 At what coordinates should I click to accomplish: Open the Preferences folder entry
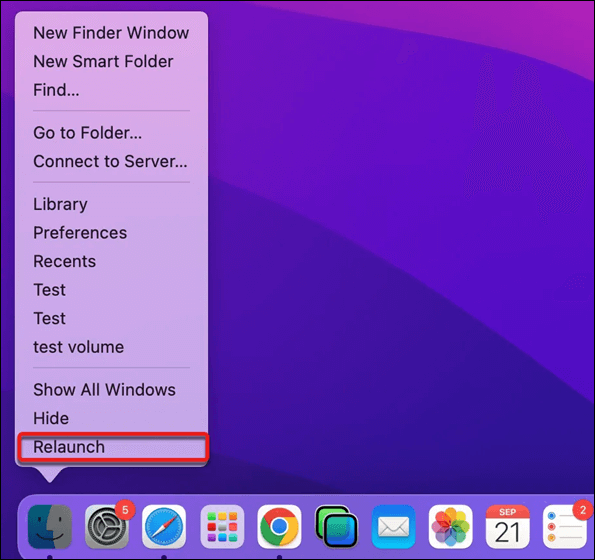pos(112,233)
